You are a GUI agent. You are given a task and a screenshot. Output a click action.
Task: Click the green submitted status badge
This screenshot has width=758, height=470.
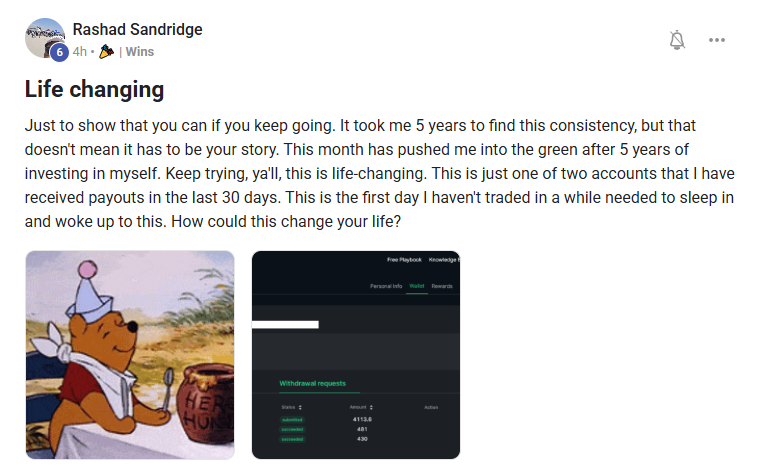(292, 420)
